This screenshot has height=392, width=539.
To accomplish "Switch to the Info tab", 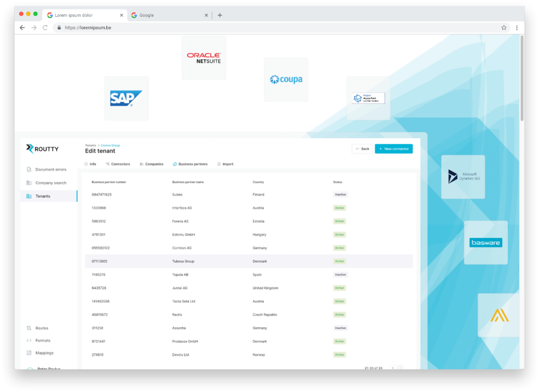I will click(90, 164).
